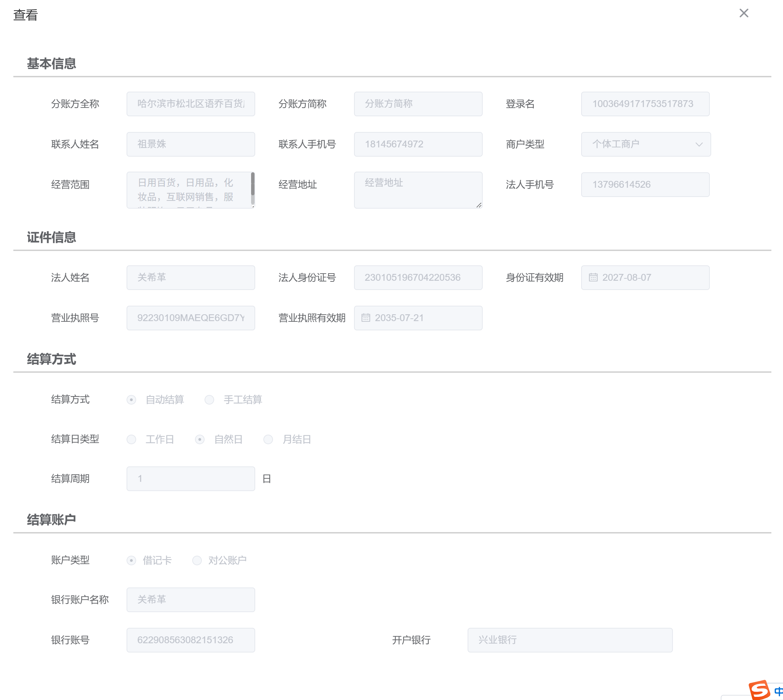Select the 手工结算 radio option
Image resolution: width=783 pixels, height=700 pixels.
209,400
